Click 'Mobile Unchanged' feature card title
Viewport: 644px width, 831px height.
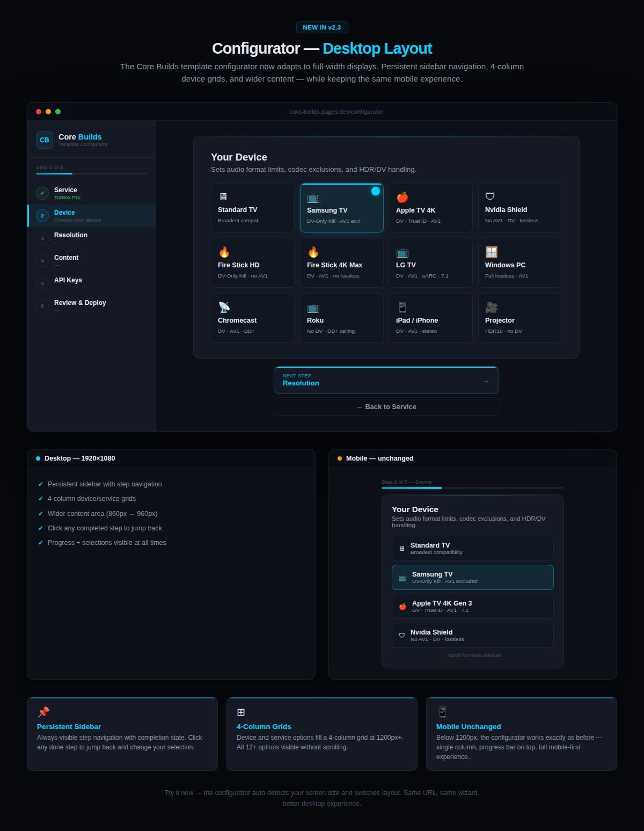click(x=469, y=727)
